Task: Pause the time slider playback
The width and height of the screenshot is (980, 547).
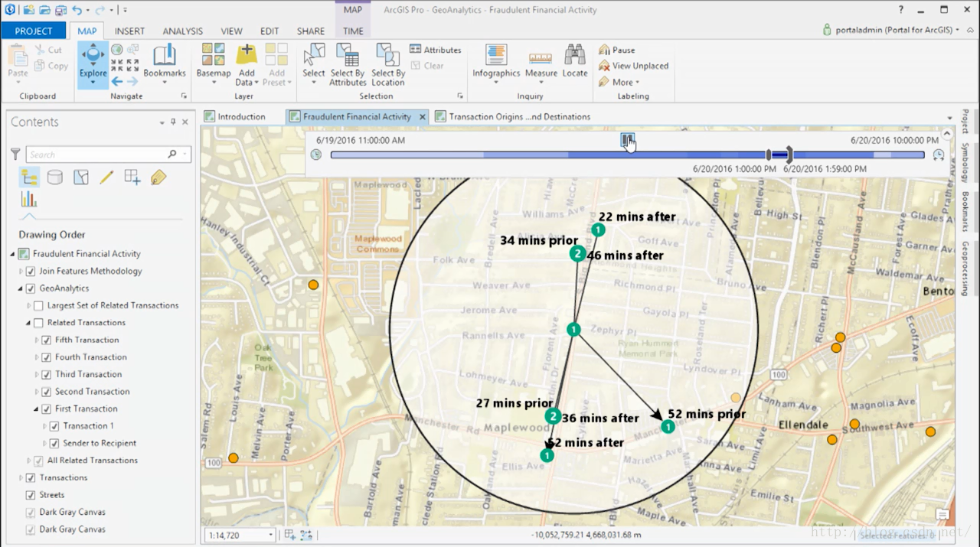Action: [627, 139]
